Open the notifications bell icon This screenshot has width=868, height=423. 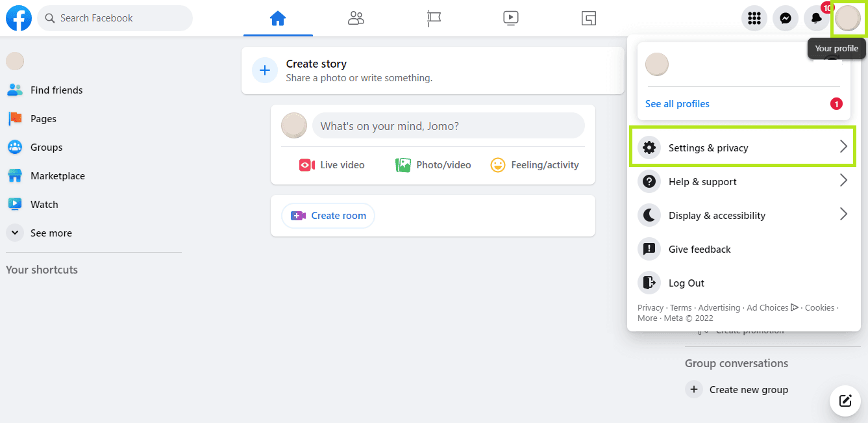tap(817, 18)
